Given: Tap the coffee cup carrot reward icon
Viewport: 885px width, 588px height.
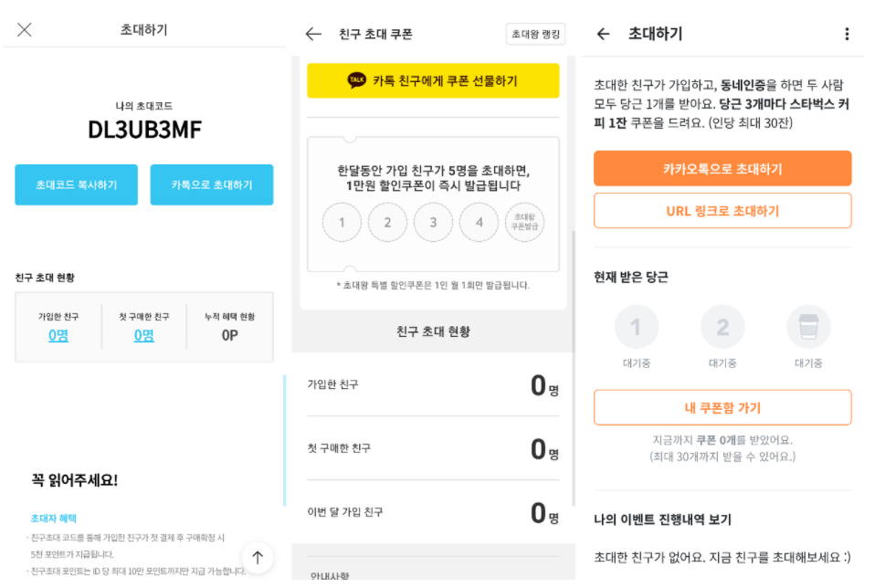Looking at the screenshot, I should pyautogui.click(x=808, y=327).
